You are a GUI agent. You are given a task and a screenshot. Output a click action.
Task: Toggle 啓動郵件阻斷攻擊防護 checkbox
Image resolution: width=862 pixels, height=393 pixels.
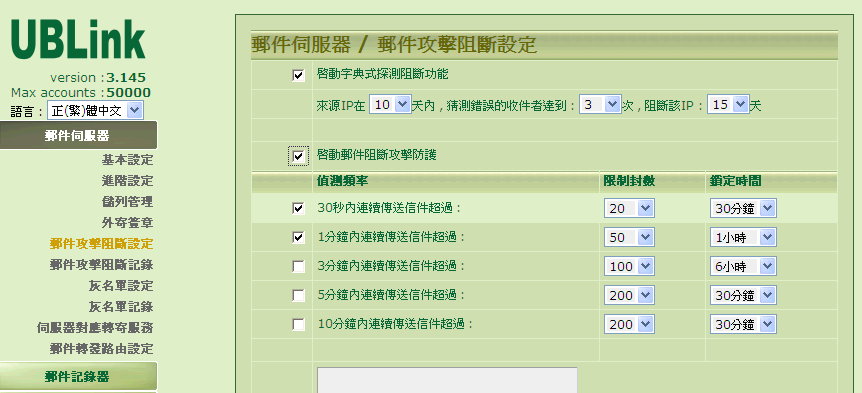(x=298, y=156)
